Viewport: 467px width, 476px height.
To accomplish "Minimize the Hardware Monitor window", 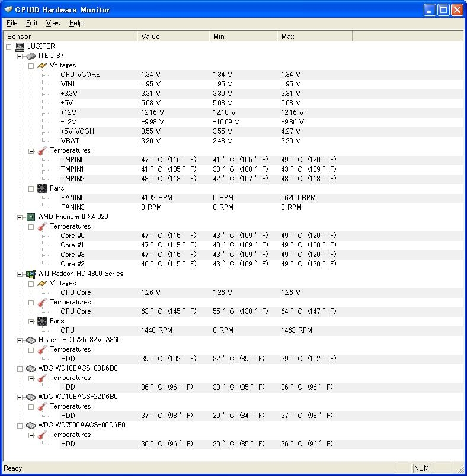I will point(429,10).
